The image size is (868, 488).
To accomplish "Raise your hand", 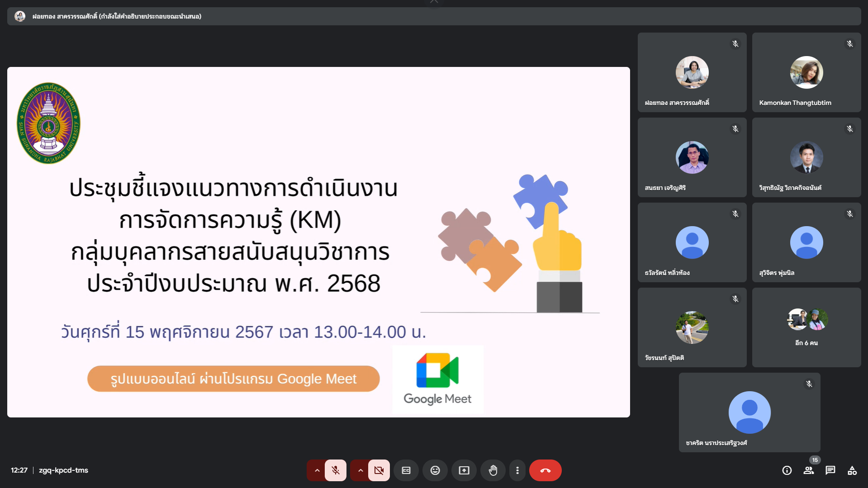I will click(x=493, y=470).
